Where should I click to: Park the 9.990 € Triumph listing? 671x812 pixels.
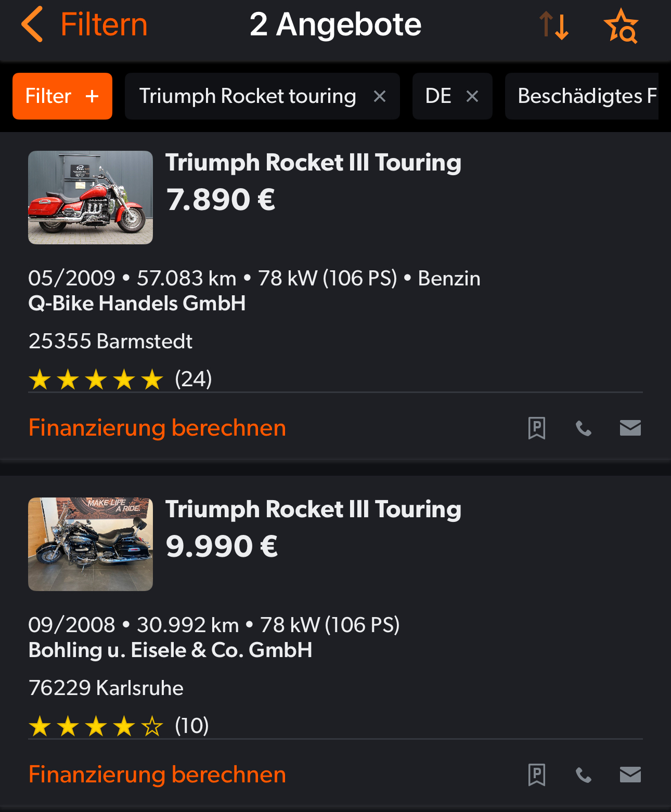pyautogui.click(x=536, y=775)
